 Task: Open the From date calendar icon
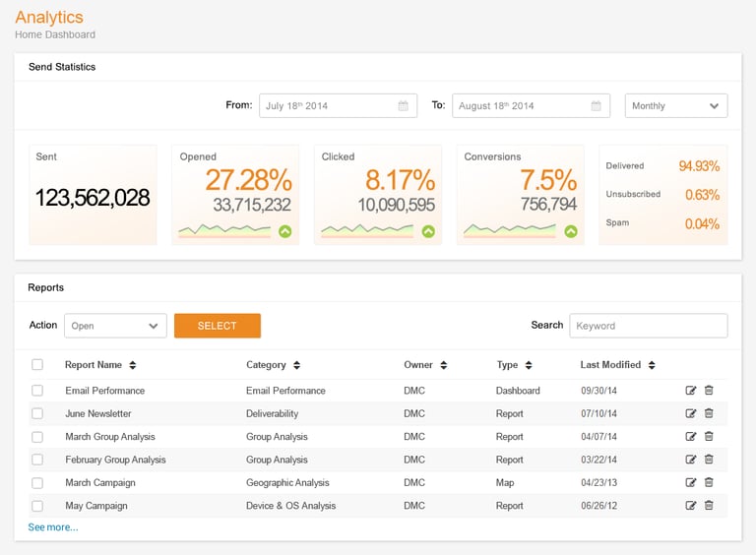point(403,105)
